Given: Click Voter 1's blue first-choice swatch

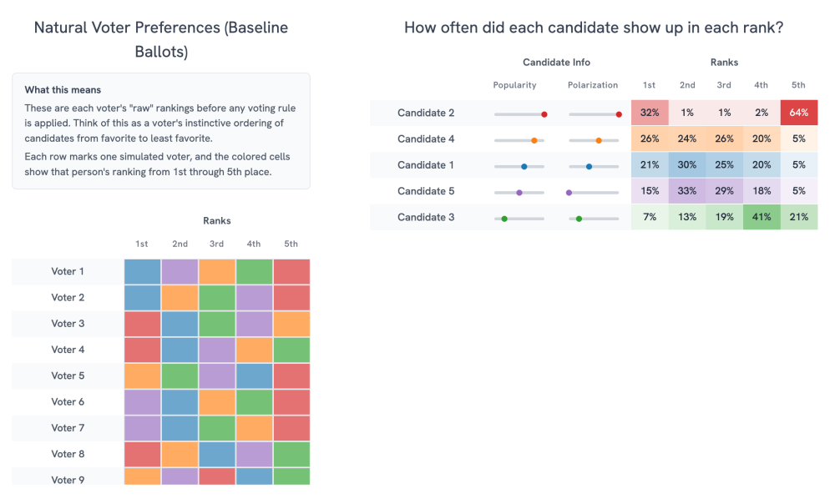Looking at the screenshot, I should pyautogui.click(x=142, y=271).
